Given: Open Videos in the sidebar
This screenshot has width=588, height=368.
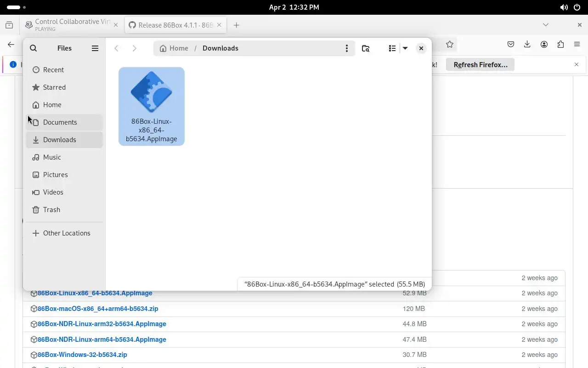Looking at the screenshot, I should pos(64,192).
